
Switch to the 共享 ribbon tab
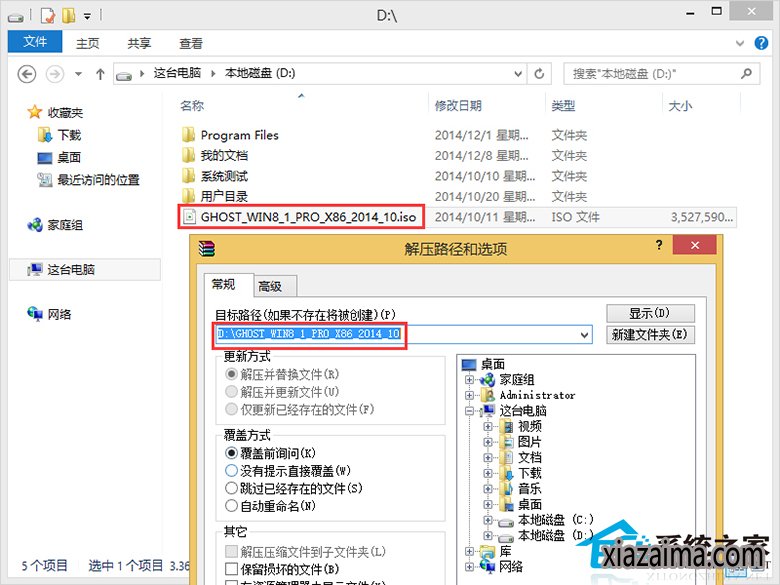[x=139, y=44]
